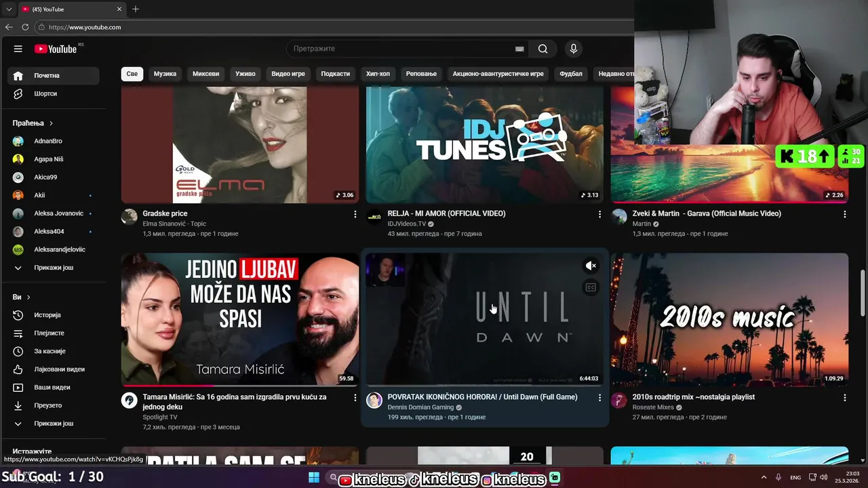The height and width of the screenshot is (488, 868).
Task: Open options menu for Gradske price video
Action: click(355, 214)
